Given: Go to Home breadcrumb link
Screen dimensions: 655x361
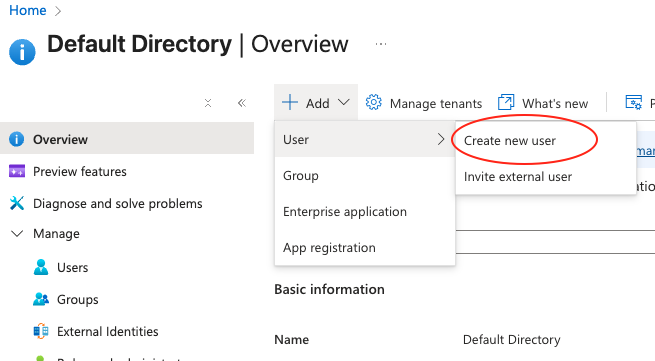Looking at the screenshot, I should tap(28, 10).
